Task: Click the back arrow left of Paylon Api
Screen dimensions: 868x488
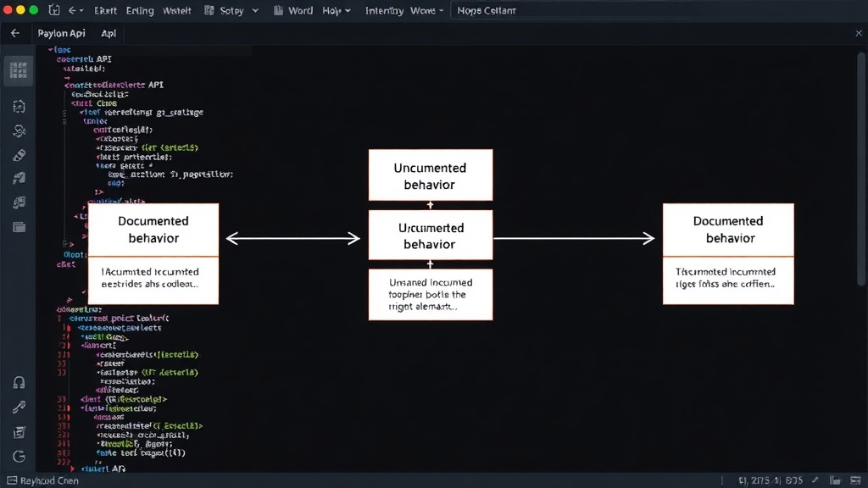Action: (x=15, y=33)
